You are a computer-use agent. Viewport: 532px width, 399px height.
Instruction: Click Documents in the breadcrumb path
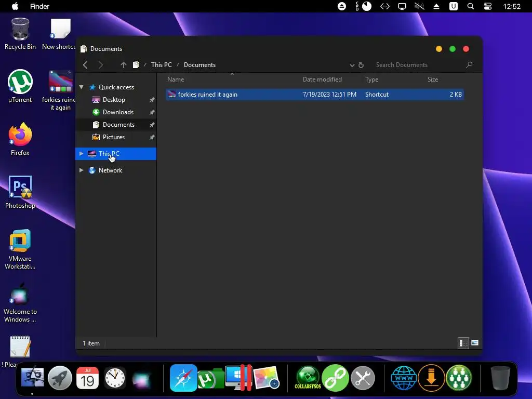point(199,65)
